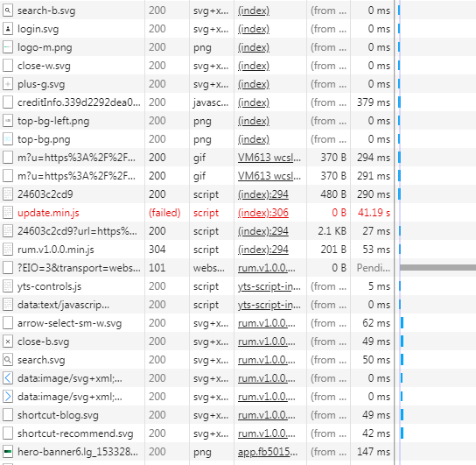This screenshot has width=476, height=465.
Task: Click the close-b.svg X preview icon
Action: tap(8, 342)
